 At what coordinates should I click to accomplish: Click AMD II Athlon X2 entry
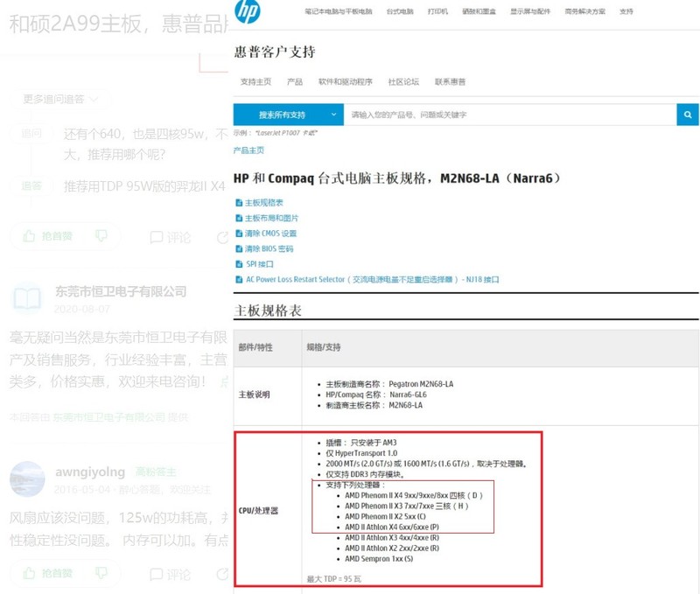tap(391, 548)
